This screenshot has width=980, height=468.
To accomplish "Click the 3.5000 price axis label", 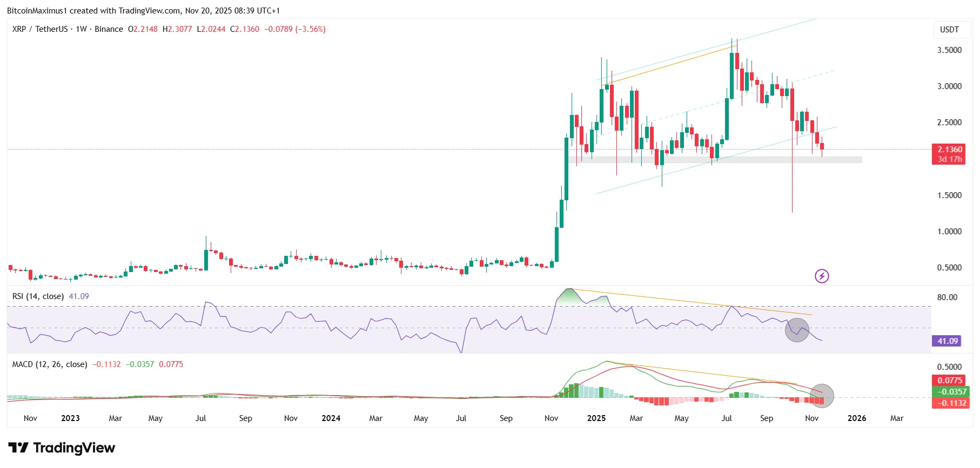I will pyautogui.click(x=949, y=50).
